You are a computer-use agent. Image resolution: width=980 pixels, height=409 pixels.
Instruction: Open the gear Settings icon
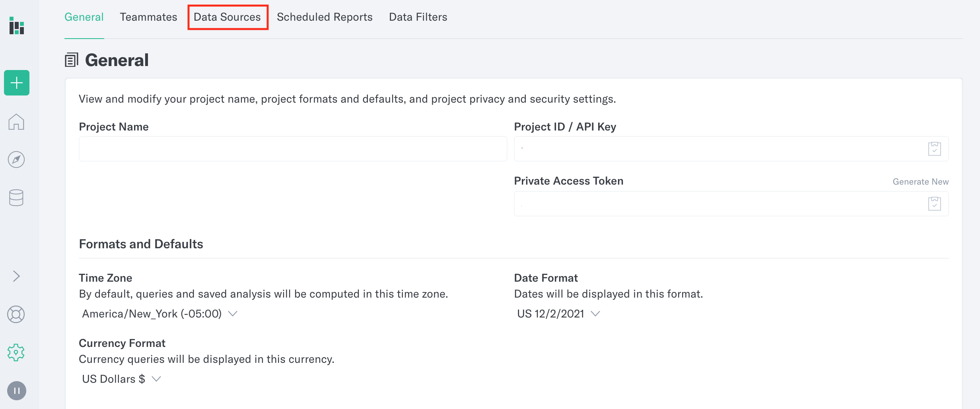point(16,353)
